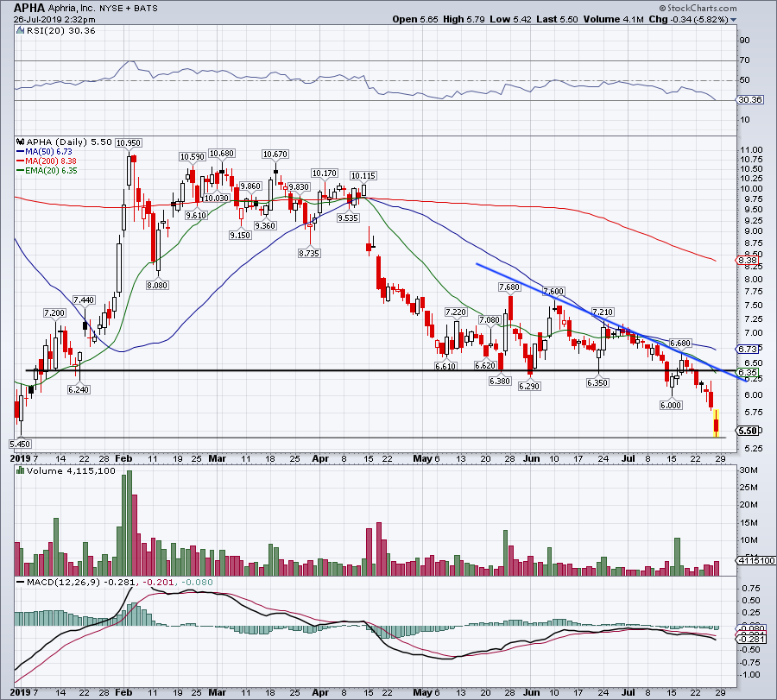Click the 6.35 EMA(20) axis tag

click(748, 373)
